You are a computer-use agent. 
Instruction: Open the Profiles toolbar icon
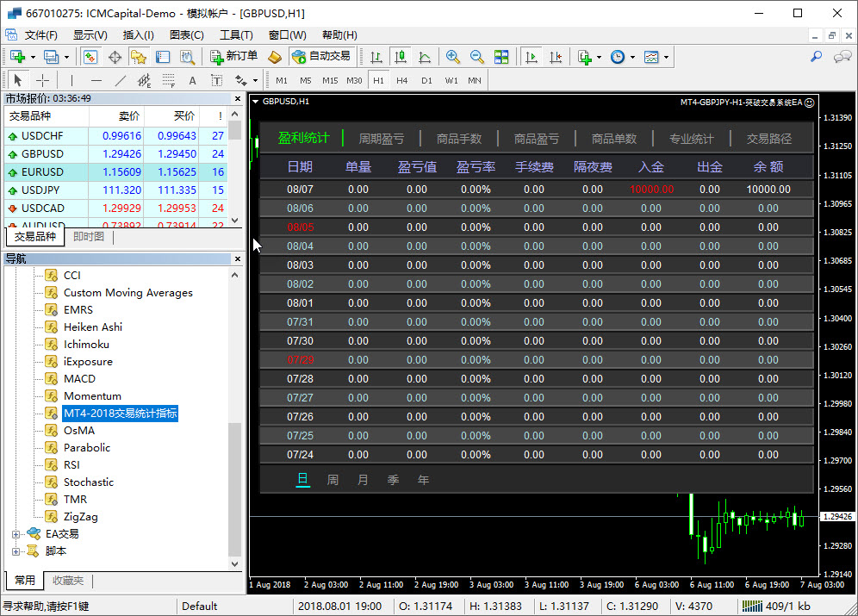(51, 57)
